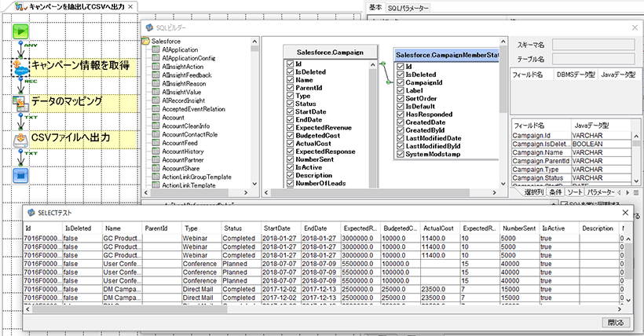Click the StartDate column header in results
The width and height of the screenshot is (644, 336).
(x=281, y=228)
